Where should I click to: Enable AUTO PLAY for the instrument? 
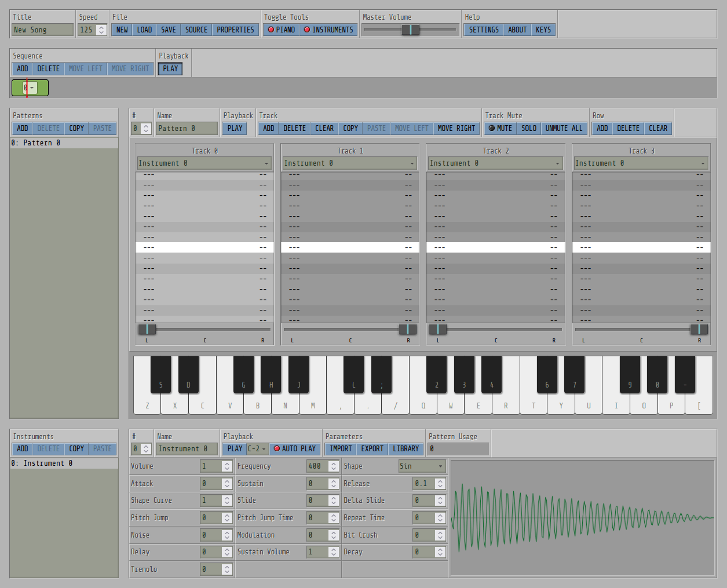295,448
